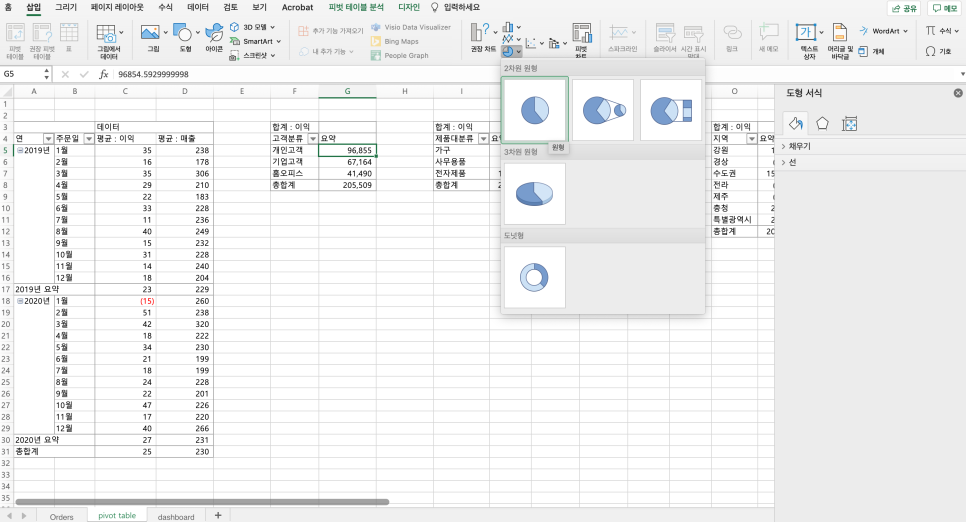Image resolution: width=966 pixels, height=522 pixels.
Task: Open the 디자인 tab
Action: pos(408,7)
